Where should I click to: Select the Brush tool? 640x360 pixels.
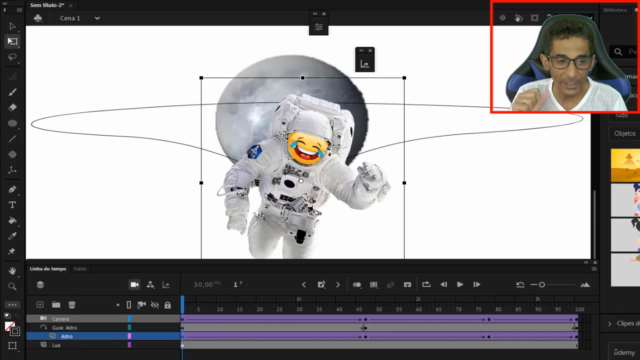[x=12, y=92]
